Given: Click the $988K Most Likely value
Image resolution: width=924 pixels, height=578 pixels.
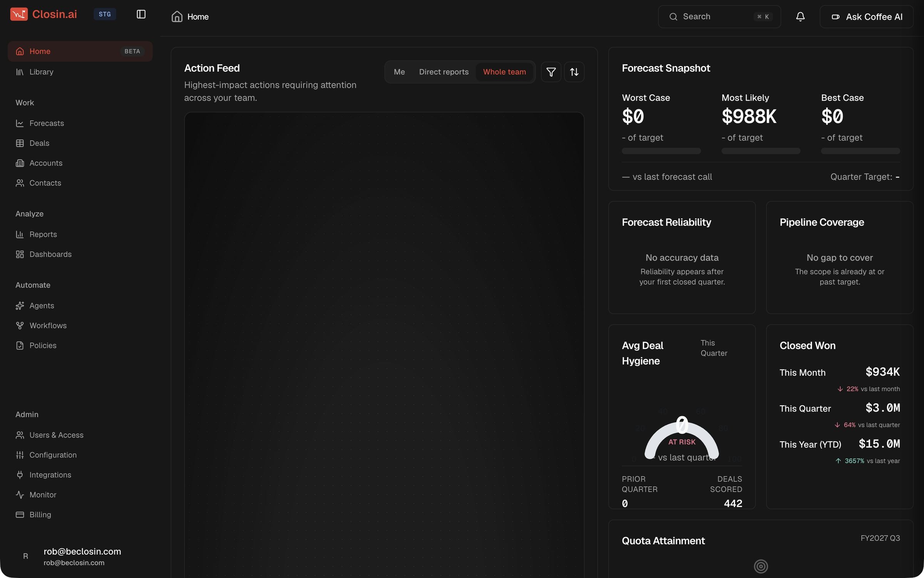Looking at the screenshot, I should (749, 116).
